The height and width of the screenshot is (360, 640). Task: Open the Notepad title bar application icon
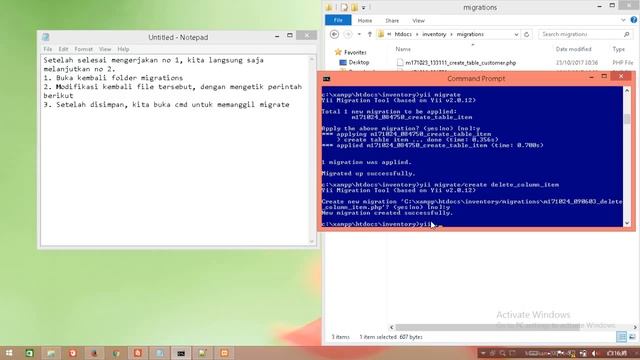click(46, 37)
